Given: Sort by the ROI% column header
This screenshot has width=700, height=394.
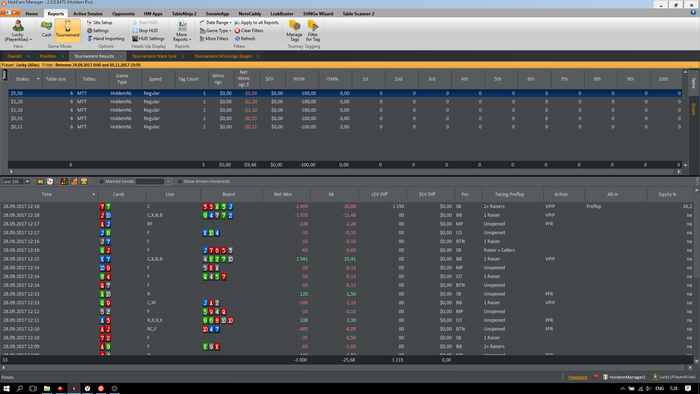Looking at the screenshot, I should (x=299, y=79).
